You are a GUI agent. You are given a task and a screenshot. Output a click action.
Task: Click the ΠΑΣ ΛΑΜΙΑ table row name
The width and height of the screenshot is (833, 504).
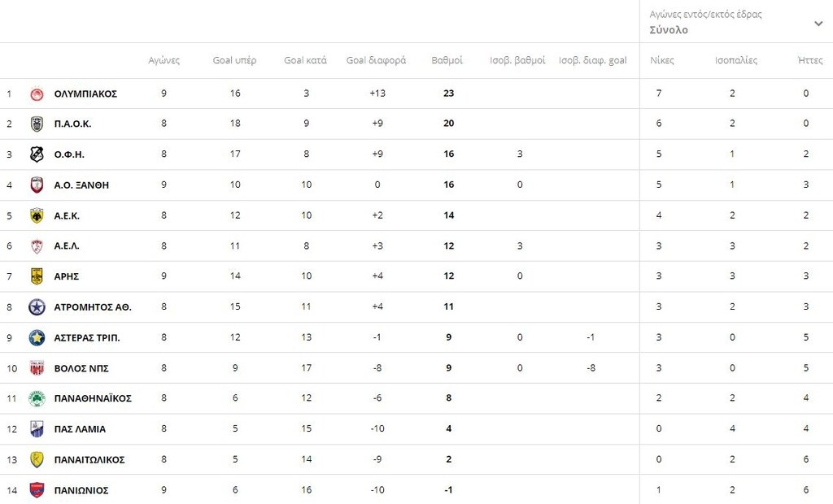80,429
